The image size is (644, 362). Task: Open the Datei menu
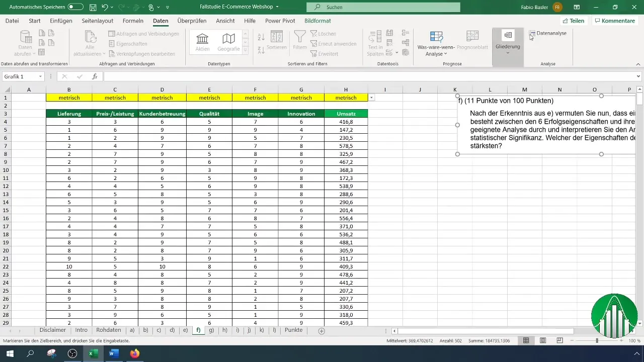pos(12,21)
